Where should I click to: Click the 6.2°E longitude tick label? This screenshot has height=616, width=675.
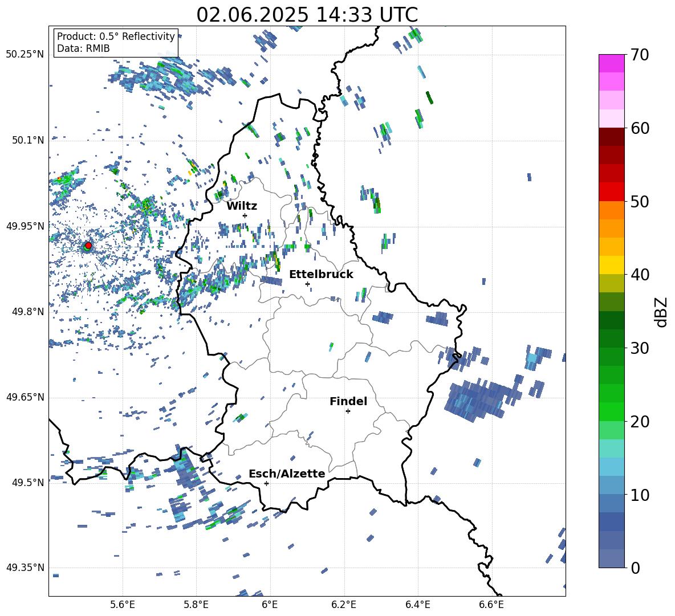tap(344, 605)
